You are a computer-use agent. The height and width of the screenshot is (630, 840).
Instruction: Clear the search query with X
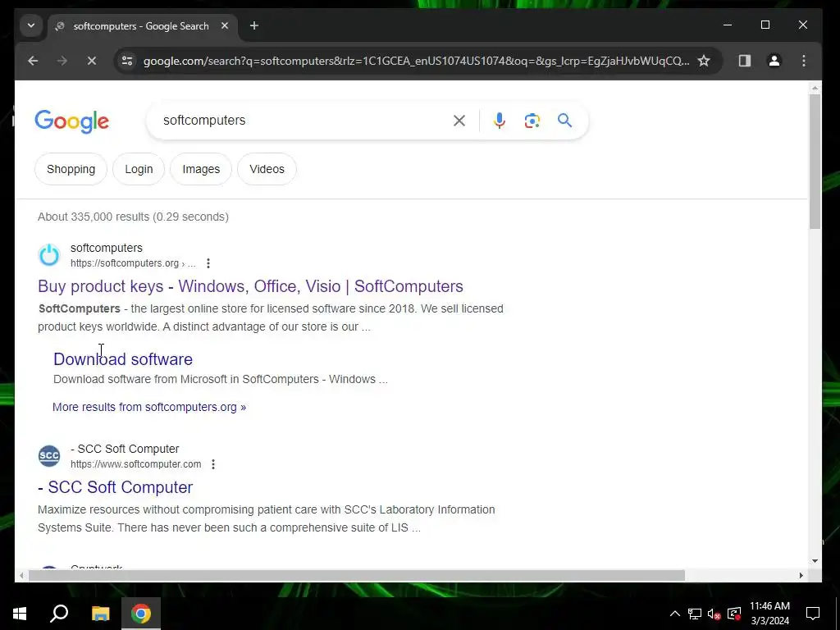coord(459,121)
